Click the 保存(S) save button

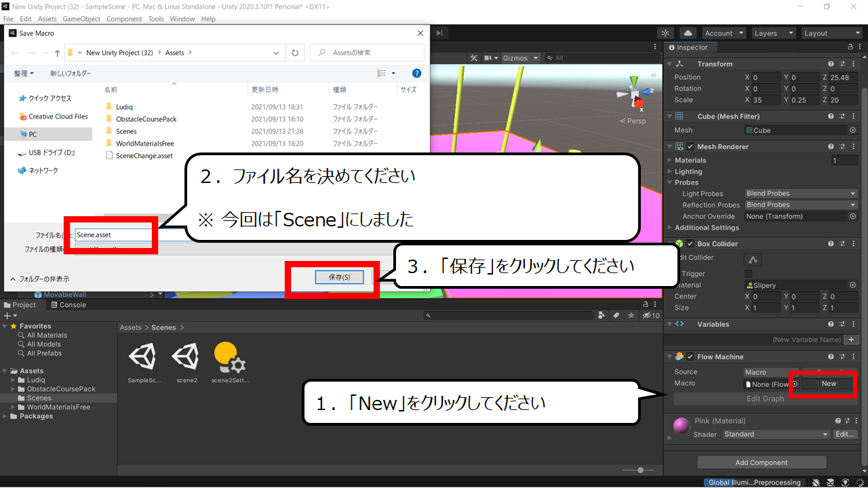tap(339, 277)
